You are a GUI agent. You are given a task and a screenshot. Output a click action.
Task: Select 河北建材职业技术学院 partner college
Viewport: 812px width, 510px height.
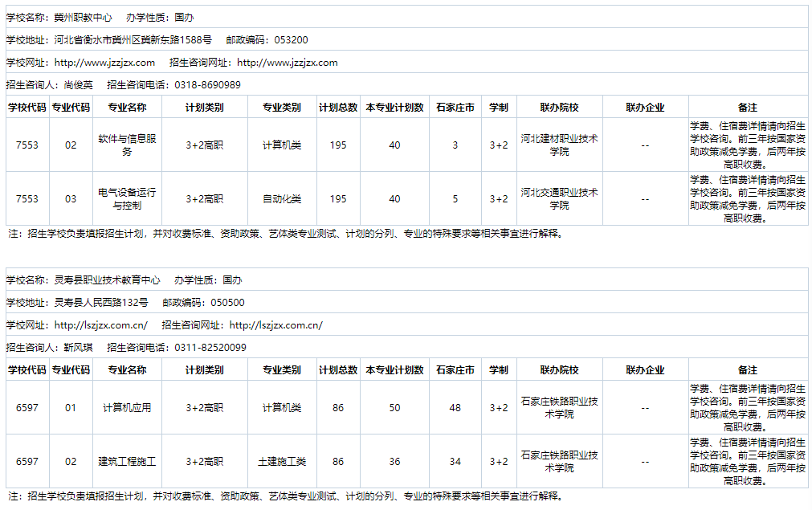560,145
